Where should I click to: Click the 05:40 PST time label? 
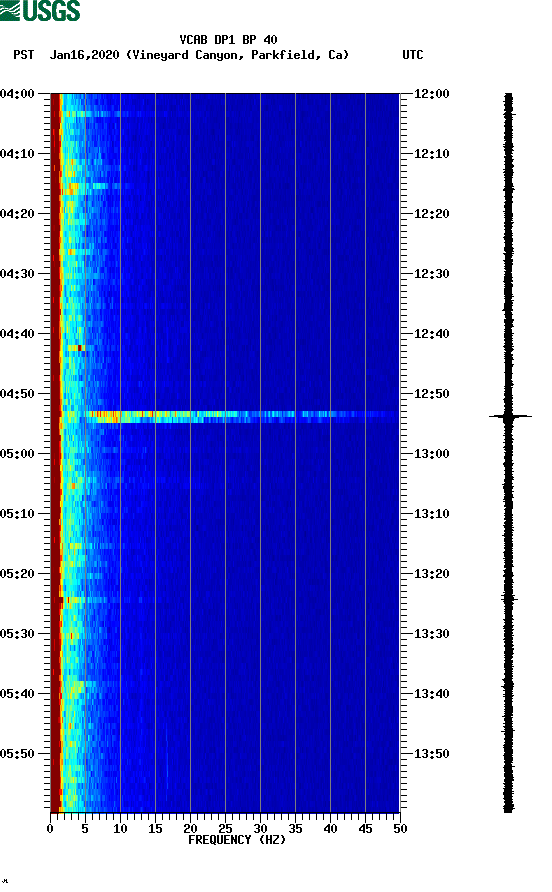pos(17,694)
